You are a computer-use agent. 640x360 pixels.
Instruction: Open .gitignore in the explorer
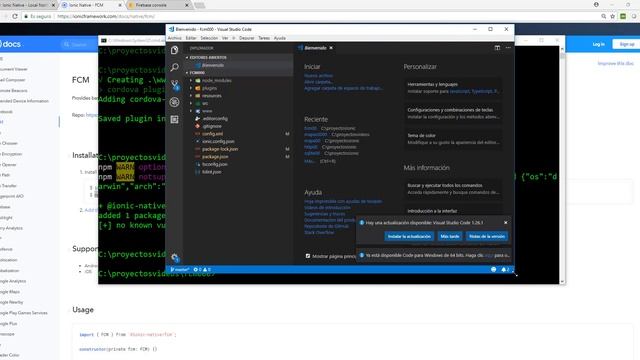coord(211,126)
